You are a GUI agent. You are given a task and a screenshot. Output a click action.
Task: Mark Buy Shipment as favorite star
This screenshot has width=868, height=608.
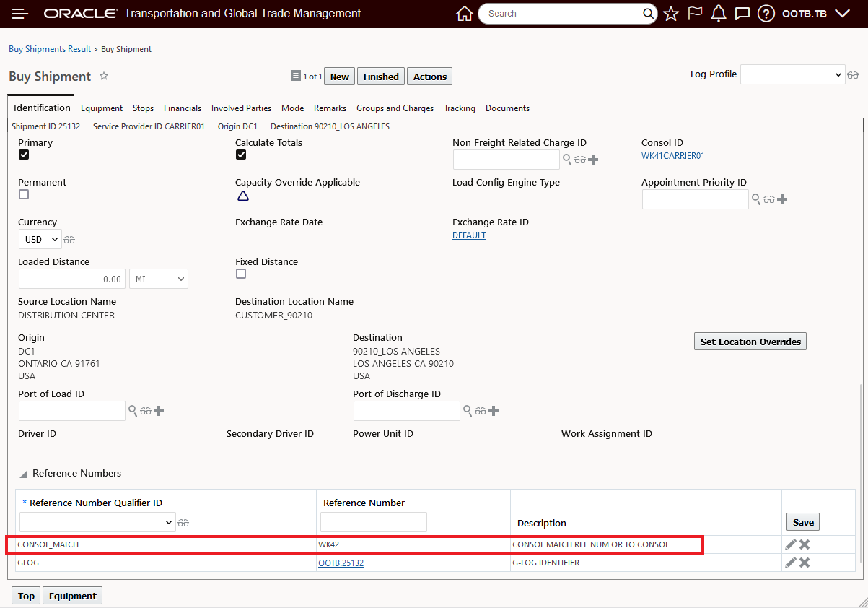tap(104, 76)
